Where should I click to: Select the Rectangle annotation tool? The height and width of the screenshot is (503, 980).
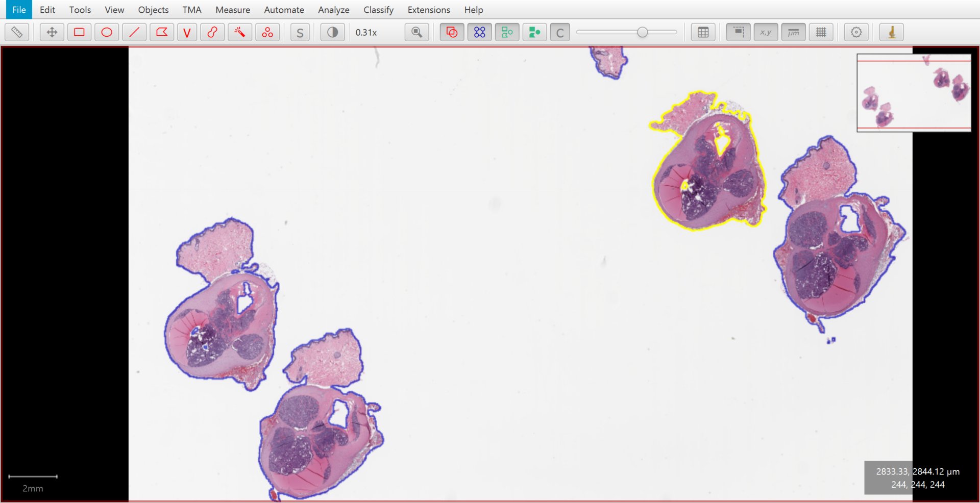coord(79,32)
